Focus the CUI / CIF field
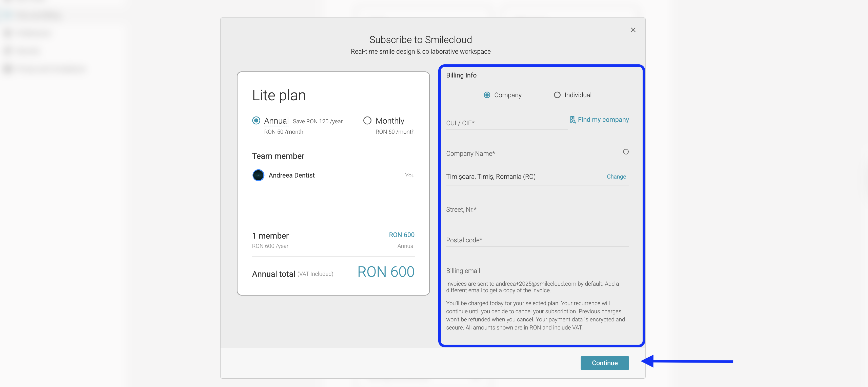Viewport: 868px width, 387px height. point(507,123)
